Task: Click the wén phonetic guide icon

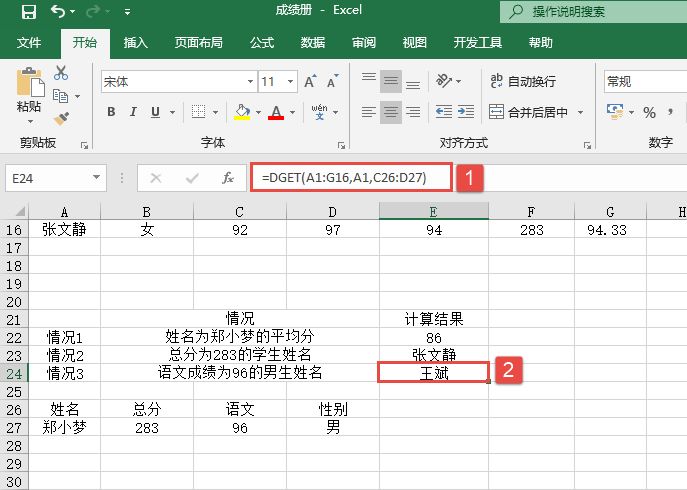Action: (x=319, y=112)
